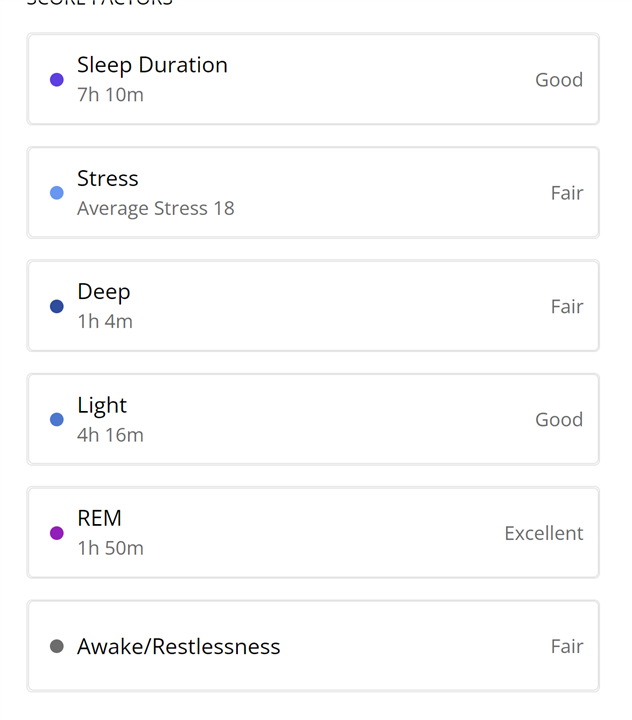Click the blue dot next to Light
Viewport: 632px width, 720px height.
[x=57, y=420]
